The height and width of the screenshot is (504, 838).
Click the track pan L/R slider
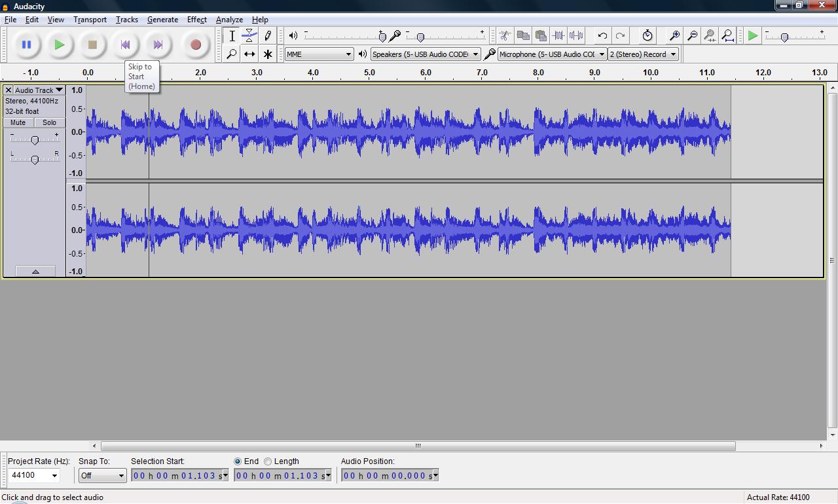click(x=35, y=159)
